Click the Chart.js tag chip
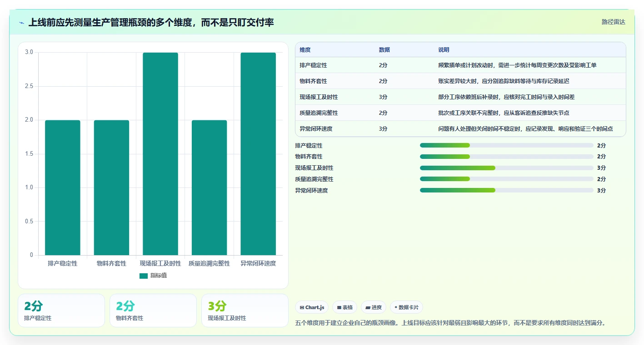 (312, 307)
